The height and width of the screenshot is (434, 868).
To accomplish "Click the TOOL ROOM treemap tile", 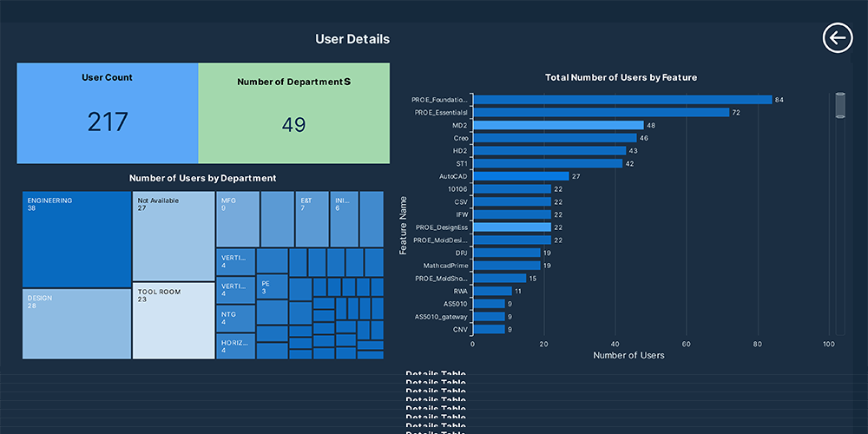I will coord(174,321).
